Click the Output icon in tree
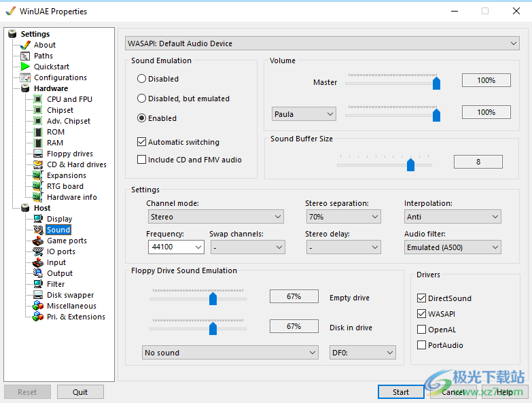 click(x=38, y=273)
